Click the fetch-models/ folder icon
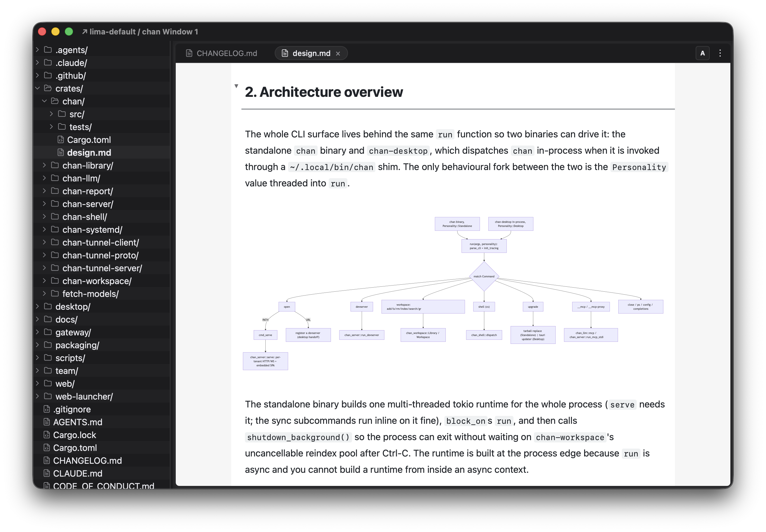766x532 pixels. (55, 294)
